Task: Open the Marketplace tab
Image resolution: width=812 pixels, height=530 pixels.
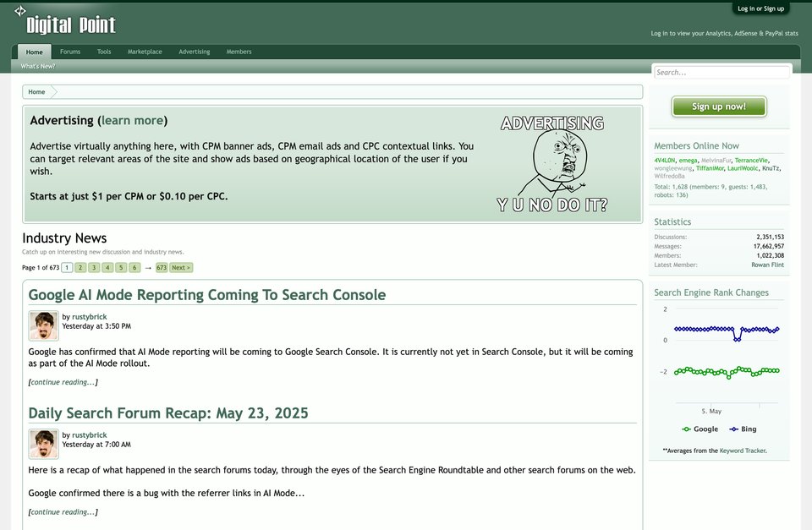Action: (145, 52)
